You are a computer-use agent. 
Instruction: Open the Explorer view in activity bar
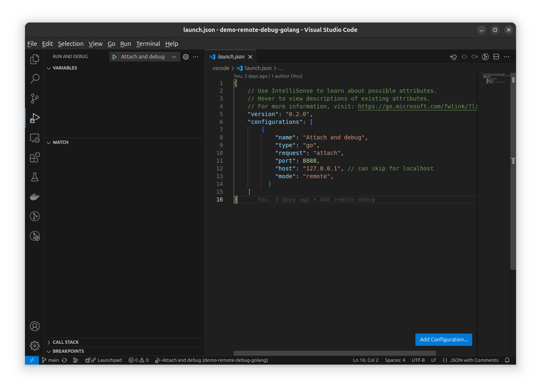pos(35,59)
